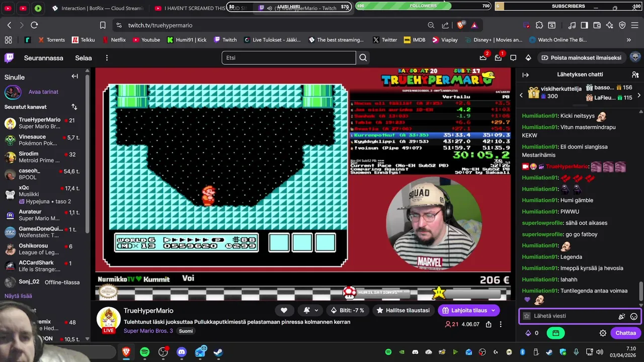Open Avaa tarinat stories link
Screen dimensions: 644x362
pyautogui.click(x=43, y=92)
